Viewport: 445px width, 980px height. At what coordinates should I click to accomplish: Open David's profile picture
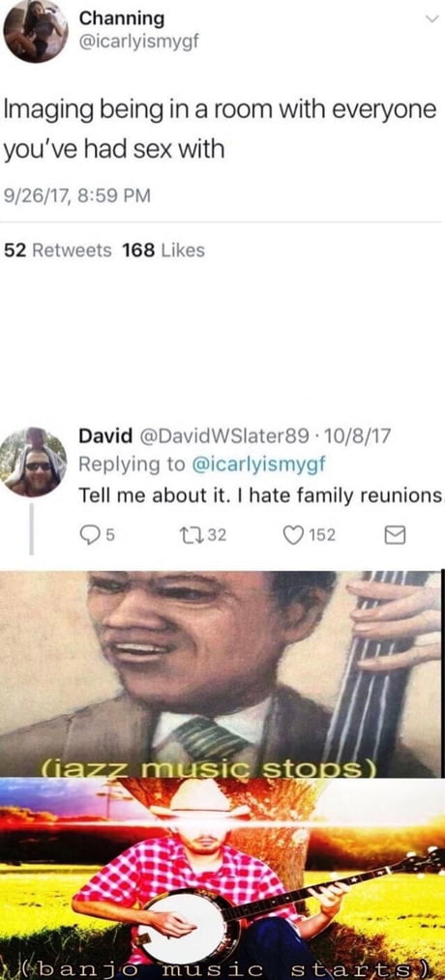tap(35, 461)
